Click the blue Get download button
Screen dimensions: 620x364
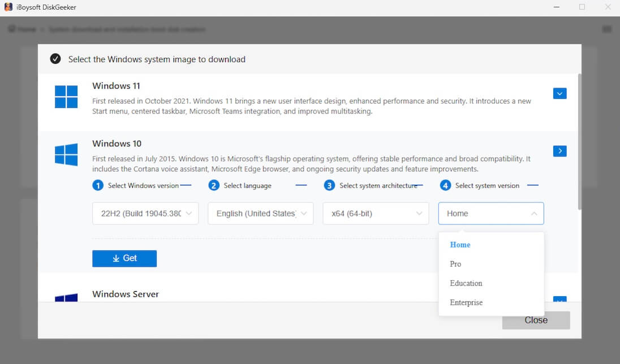tap(124, 258)
